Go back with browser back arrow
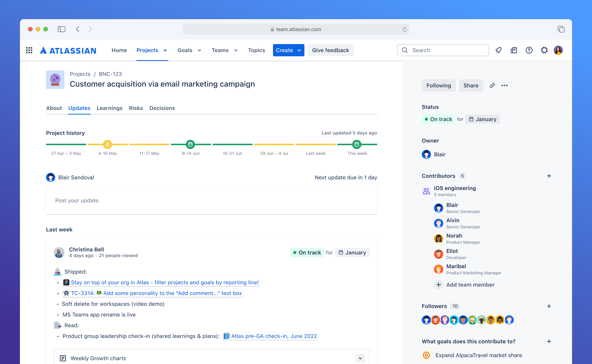Image resolution: width=592 pixels, height=364 pixels. (x=78, y=29)
